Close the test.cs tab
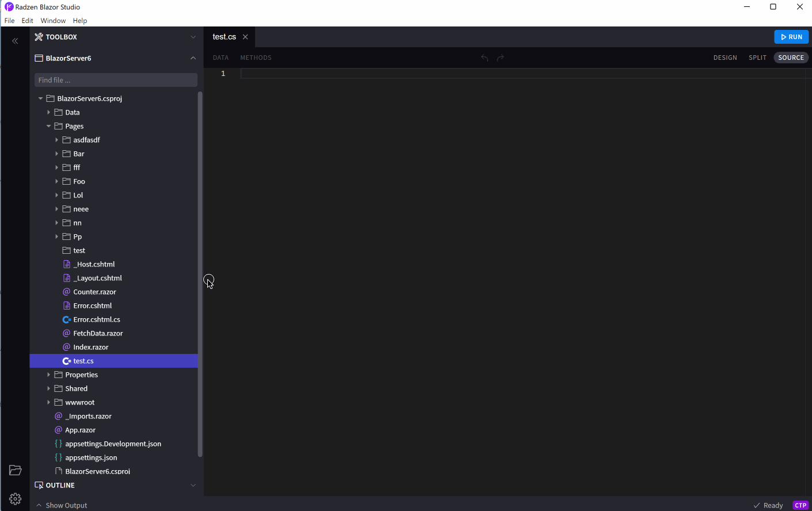The width and height of the screenshot is (812, 511). 245,36
